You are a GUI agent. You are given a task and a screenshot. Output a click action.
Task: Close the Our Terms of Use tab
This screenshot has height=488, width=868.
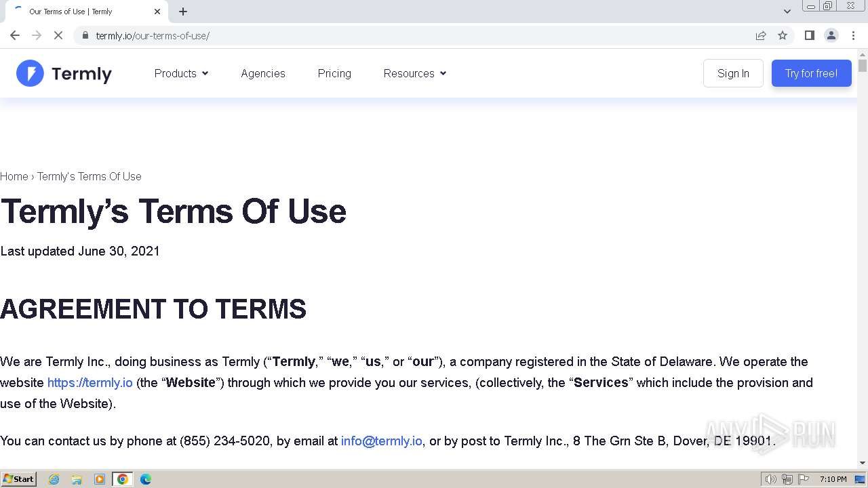coord(157,12)
